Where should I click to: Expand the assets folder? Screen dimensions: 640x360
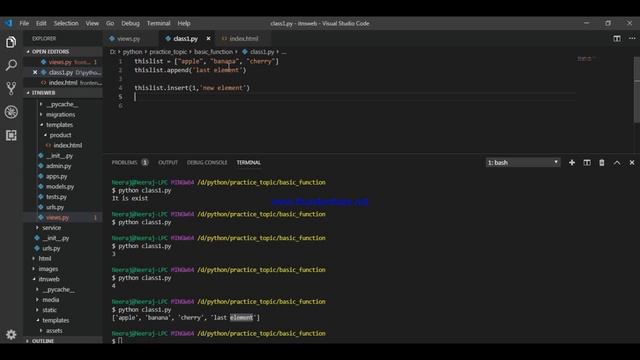pyautogui.click(x=54, y=330)
